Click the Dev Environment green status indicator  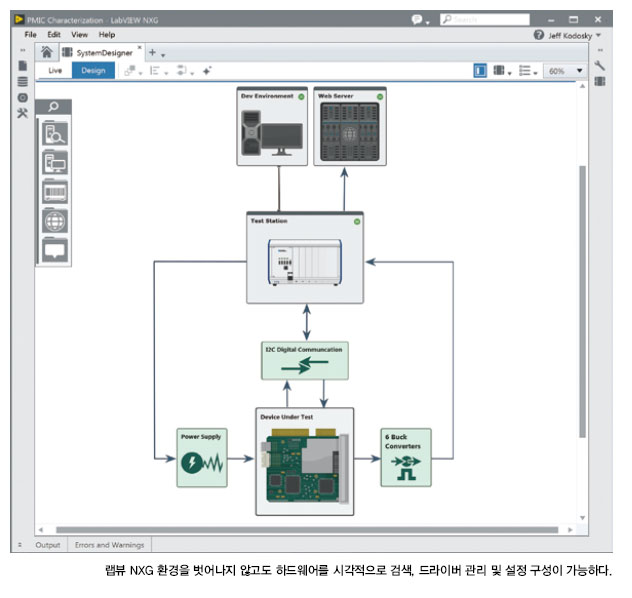pos(301,97)
